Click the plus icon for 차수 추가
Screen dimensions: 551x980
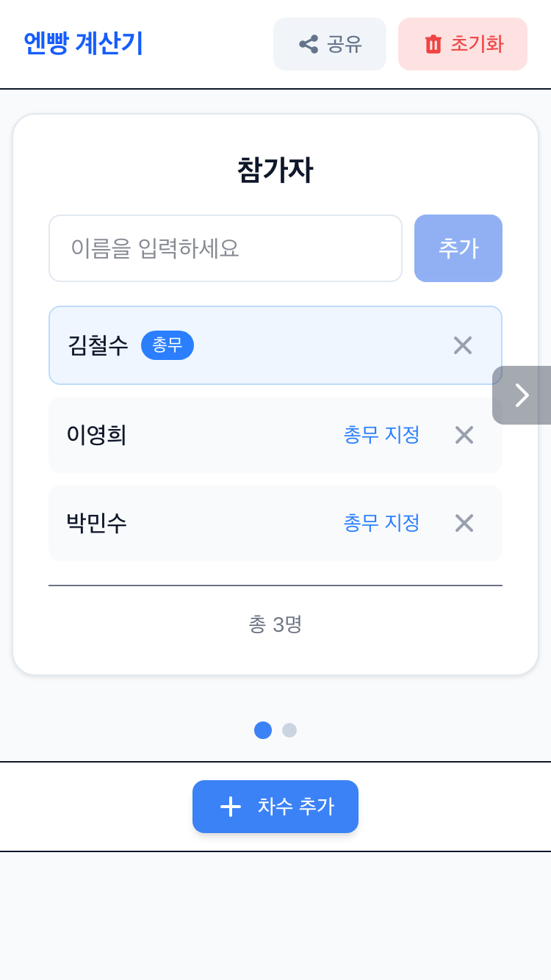click(x=231, y=807)
